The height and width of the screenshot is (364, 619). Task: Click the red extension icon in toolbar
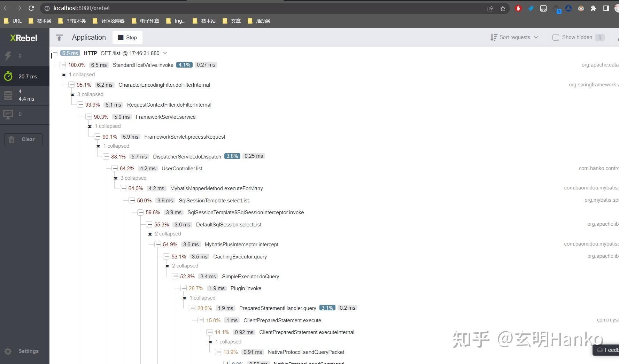click(518, 8)
